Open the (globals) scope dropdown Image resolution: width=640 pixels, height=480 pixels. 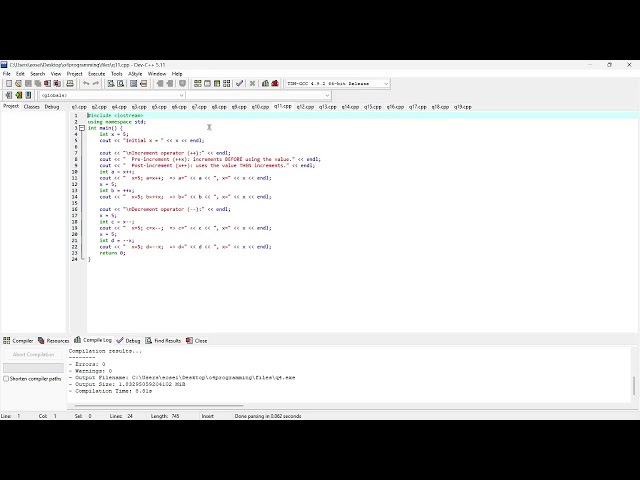pyautogui.click(x=112, y=95)
